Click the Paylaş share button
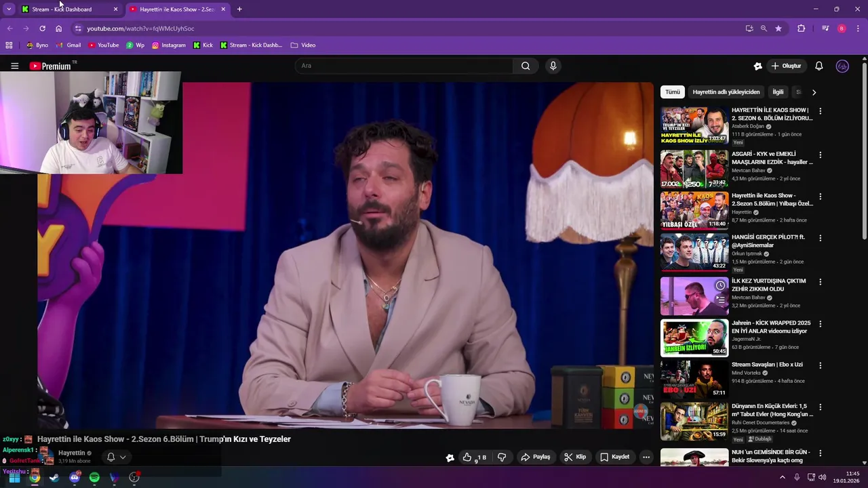The width and height of the screenshot is (868, 488). [x=535, y=457]
